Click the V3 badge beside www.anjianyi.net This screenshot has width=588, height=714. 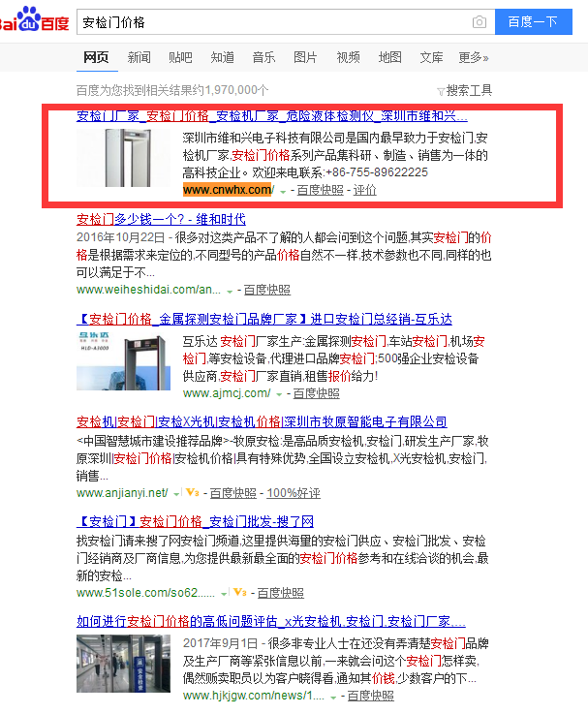coord(192,493)
